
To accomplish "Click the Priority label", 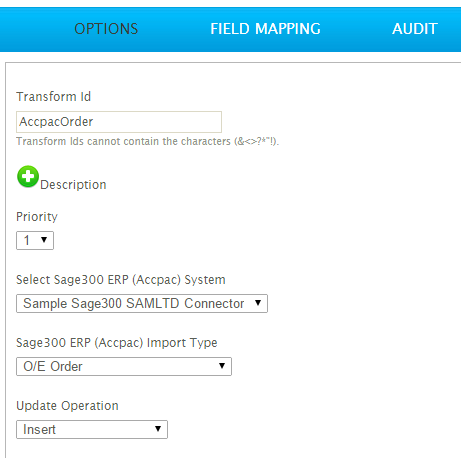I will coord(37,217).
